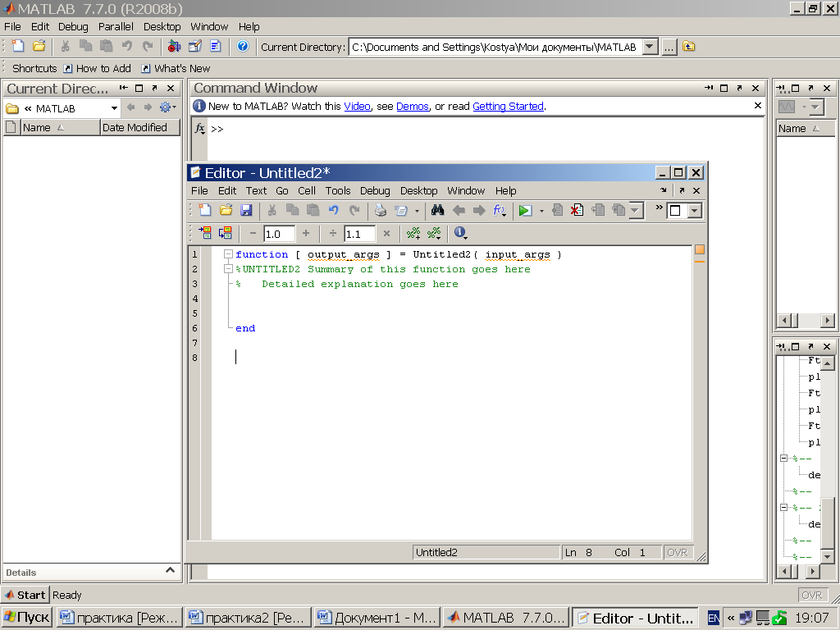Click Evaluate cell icon in cell toolbar
This screenshot has height=630, width=840.
[205, 233]
